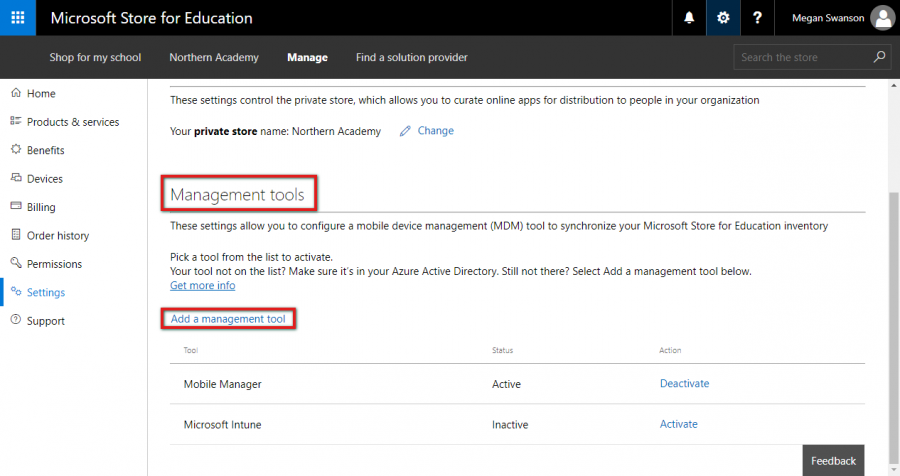The height and width of the screenshot is (476, 900).
Task: Open the settings gear icon
Action: pos(723,18)
